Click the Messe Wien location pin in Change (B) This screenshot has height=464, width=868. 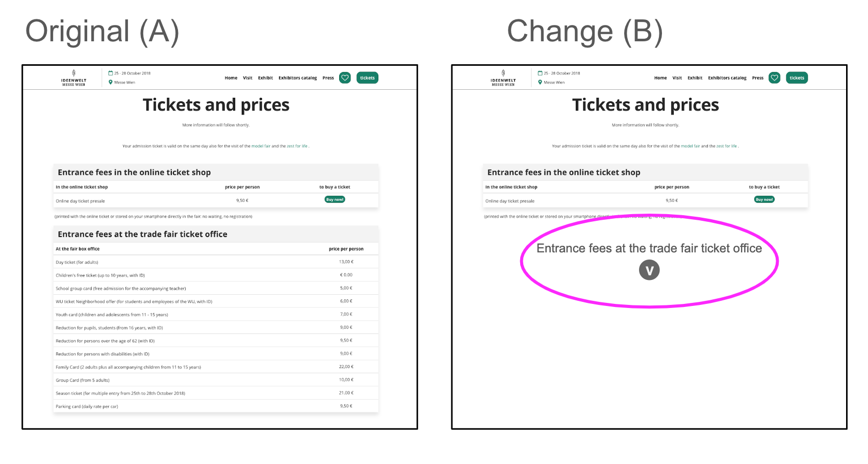point(540,82)
